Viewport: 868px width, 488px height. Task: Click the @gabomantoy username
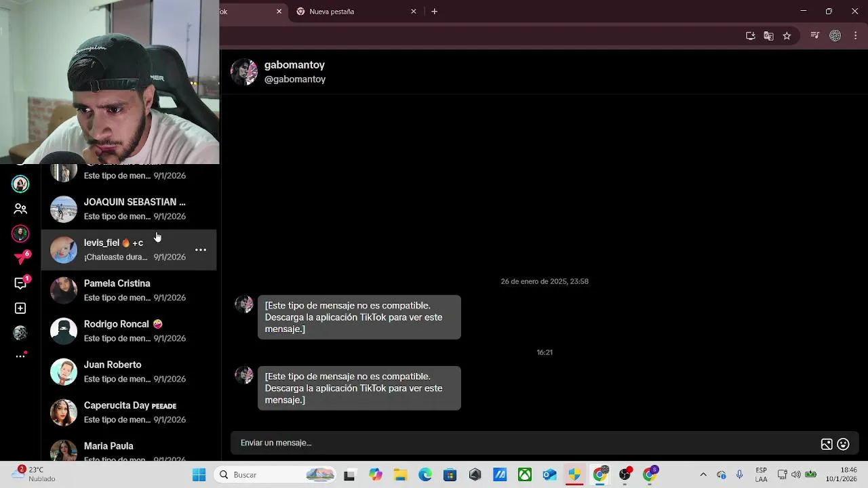pos(295,79)
